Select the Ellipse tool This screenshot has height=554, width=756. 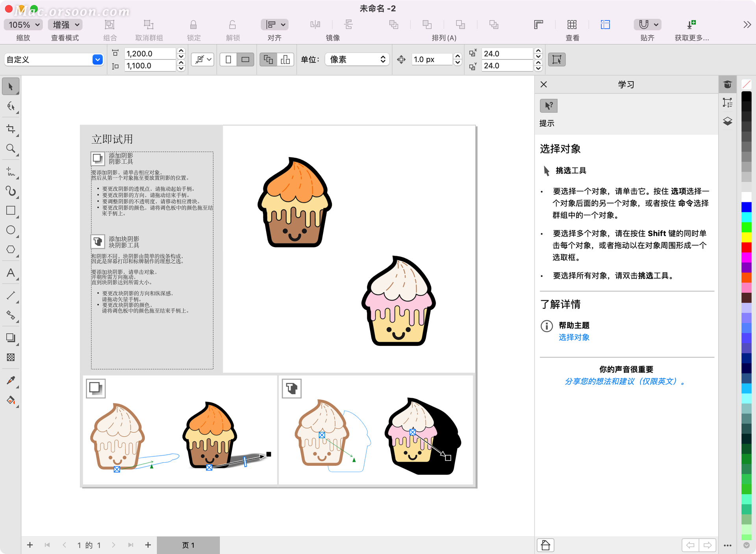(x=11, y=230)
